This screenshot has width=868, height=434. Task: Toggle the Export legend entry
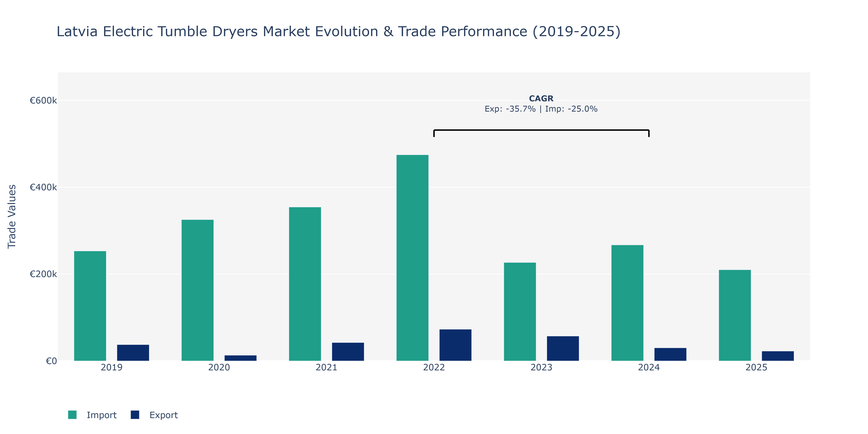coord(154,415)
